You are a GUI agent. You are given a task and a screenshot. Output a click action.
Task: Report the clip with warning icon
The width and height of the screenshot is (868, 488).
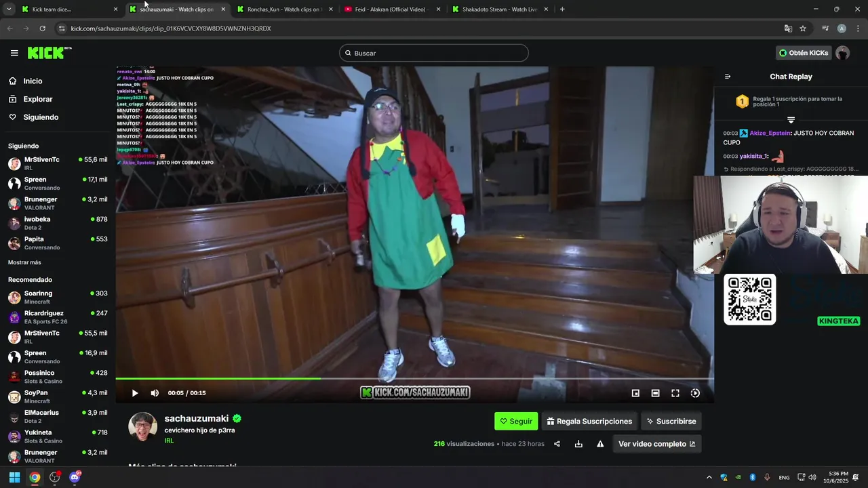coord(600,444)
